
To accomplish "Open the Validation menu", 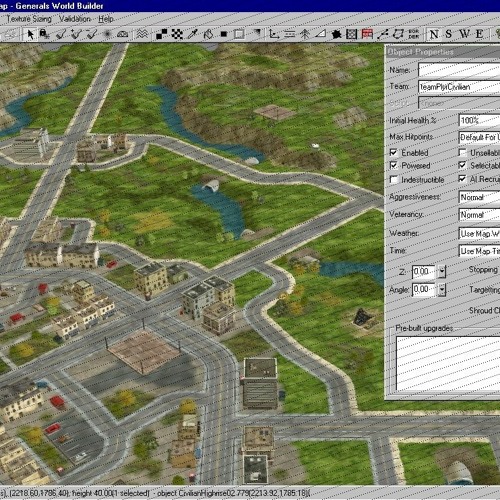I will point(75,19).
